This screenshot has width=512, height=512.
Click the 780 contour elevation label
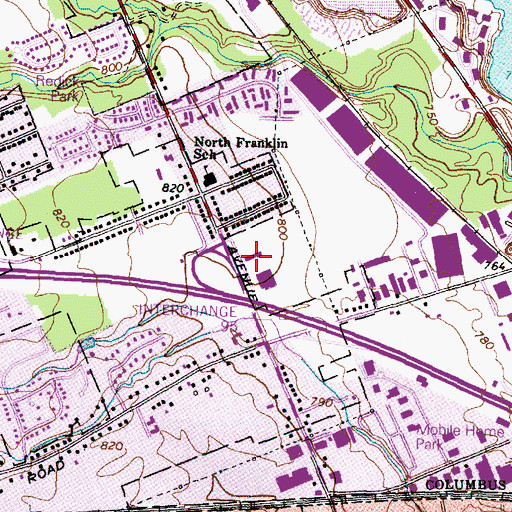pos(483,340)
